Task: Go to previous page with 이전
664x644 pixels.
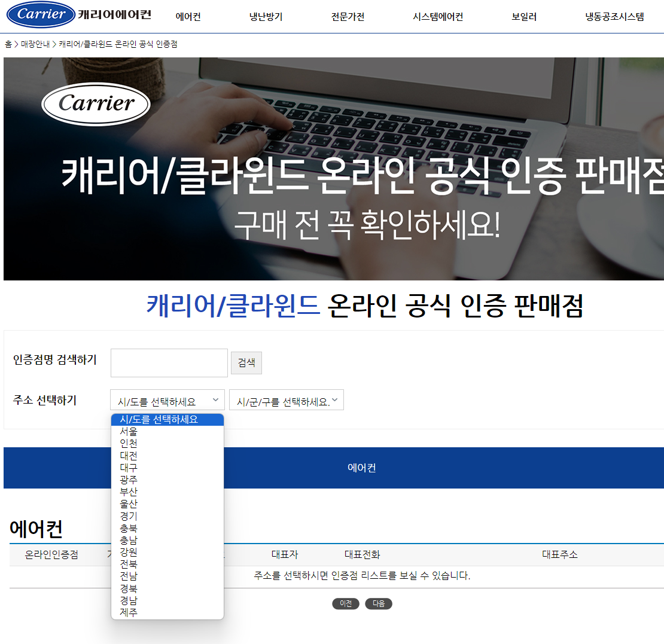Action: click(x=346, y=603)
